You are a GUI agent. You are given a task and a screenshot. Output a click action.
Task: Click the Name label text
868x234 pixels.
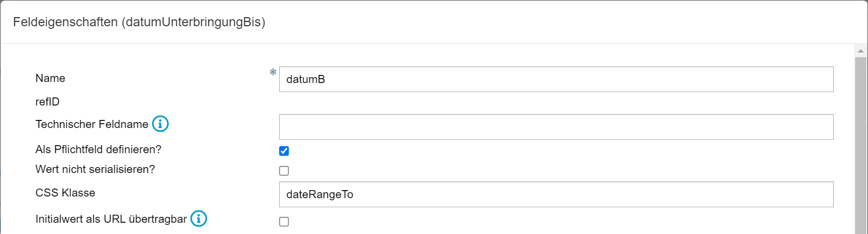[50, 78]
